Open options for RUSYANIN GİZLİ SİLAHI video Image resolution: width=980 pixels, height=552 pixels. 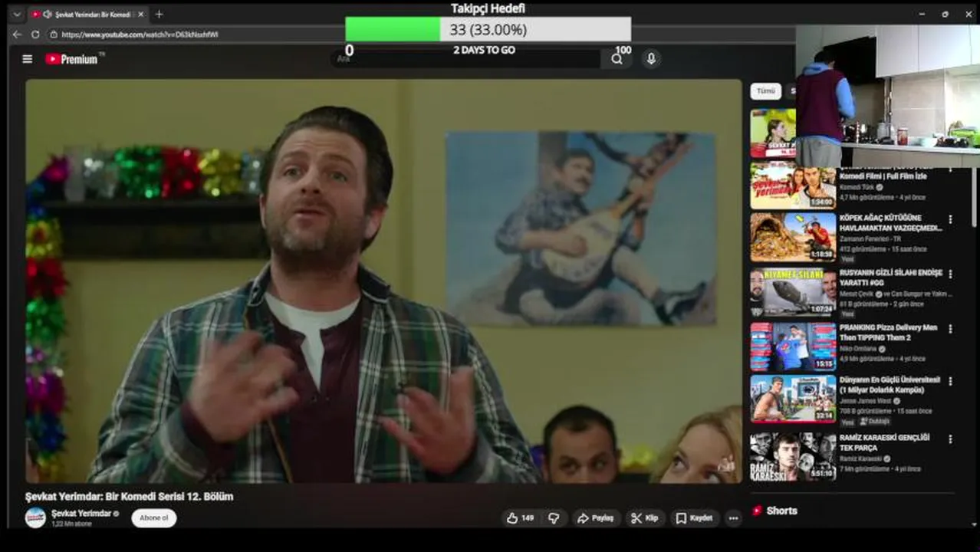coord(950,274)
